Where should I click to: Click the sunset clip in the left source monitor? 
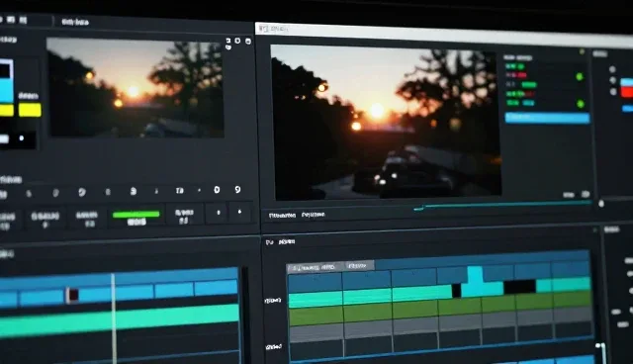click(x=136, y=88)
